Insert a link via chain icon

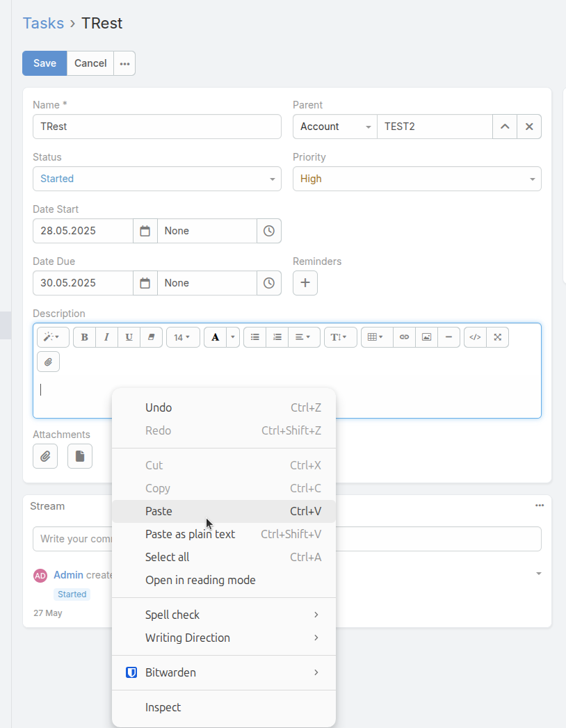pyautogui.click(x=404, y=337)
